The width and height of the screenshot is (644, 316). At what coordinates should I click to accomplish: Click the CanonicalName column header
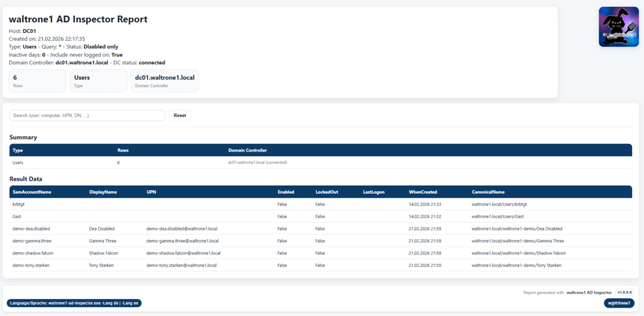point(488,192)
